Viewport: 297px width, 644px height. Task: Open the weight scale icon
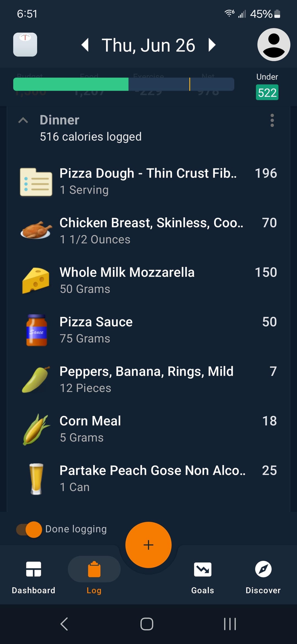tap(25, 45)
